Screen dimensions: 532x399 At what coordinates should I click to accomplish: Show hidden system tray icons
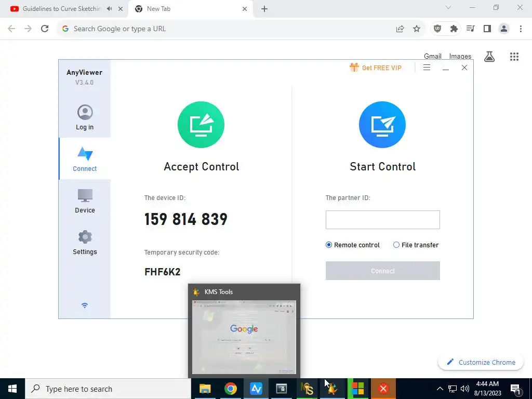(x=440, y=389)
